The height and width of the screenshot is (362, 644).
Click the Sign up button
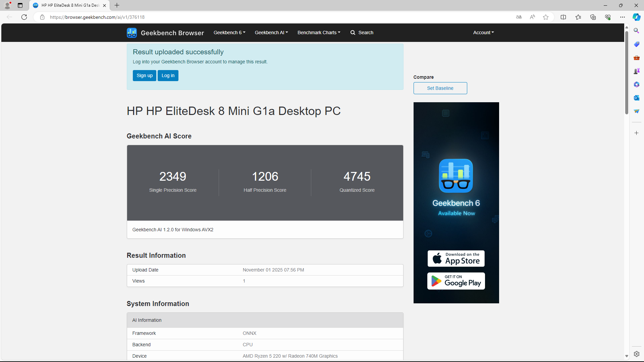tap(144, 75)
